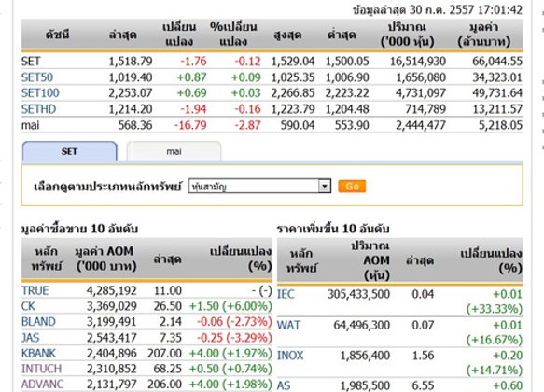Open the KBANK stock link

pos(38,353)
